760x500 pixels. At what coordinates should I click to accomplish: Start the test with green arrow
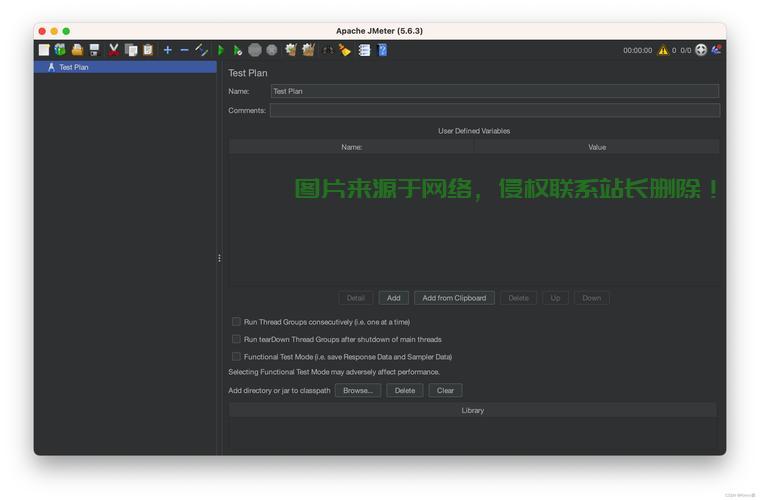221,50
